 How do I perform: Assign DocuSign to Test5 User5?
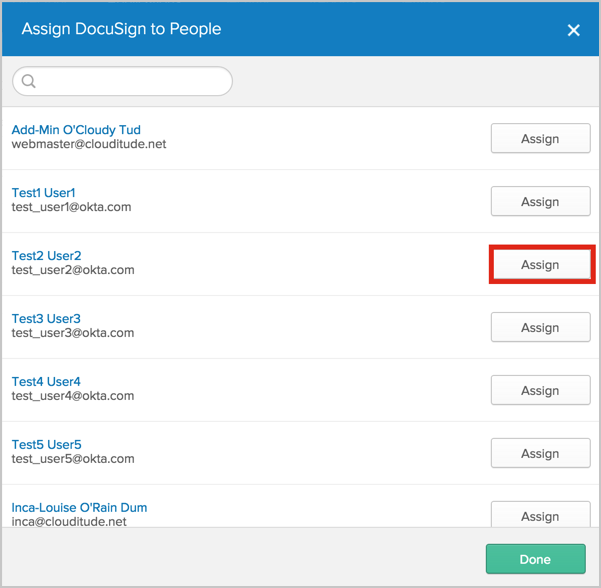click(540, 454)
